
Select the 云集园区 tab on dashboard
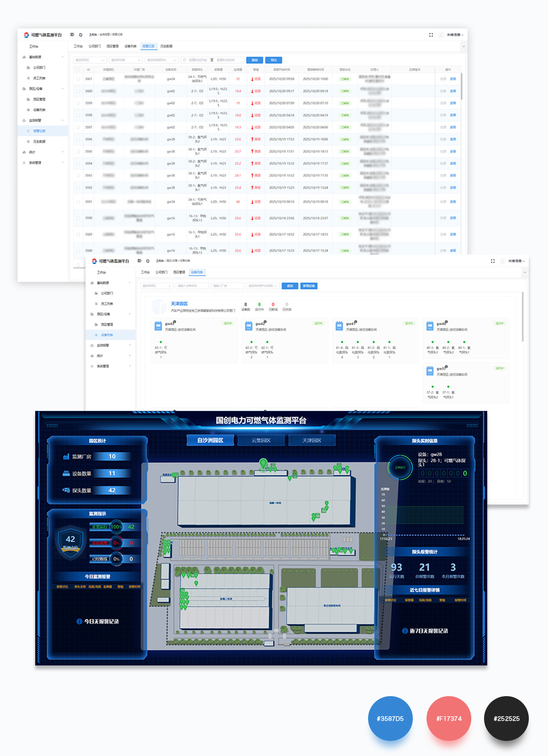tap(261, 440)
